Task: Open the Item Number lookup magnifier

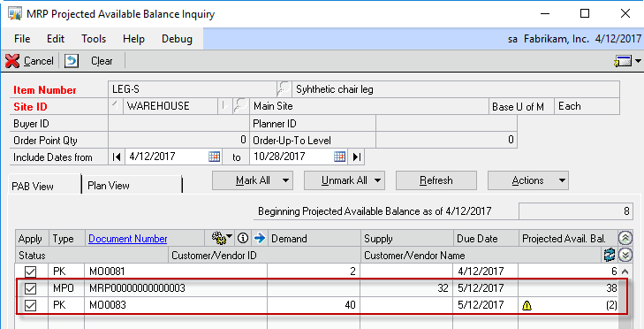Action: (x=284, y=88)
